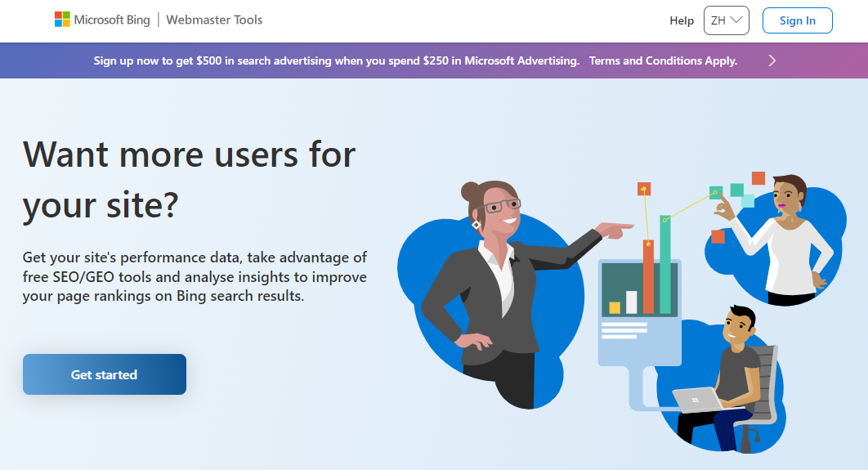Click the SEO/GEO tools description paragraph

coord(195,277)
